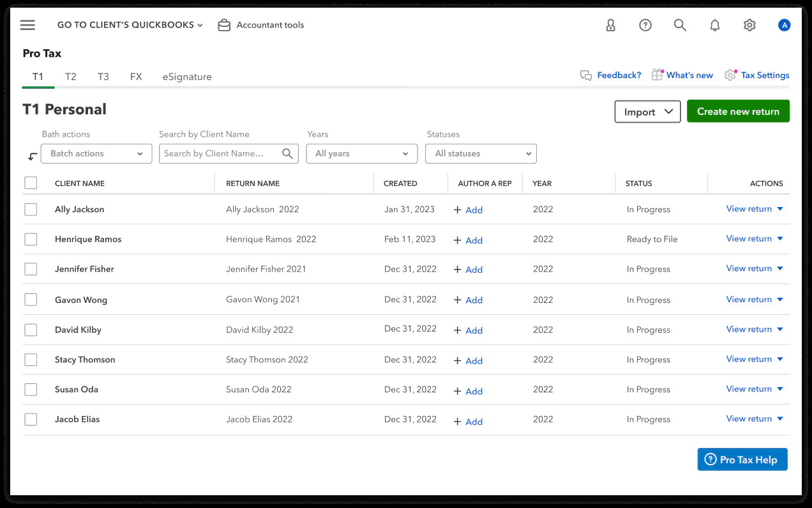
Task: Click the Search by Client Name field
Action: 223,153
